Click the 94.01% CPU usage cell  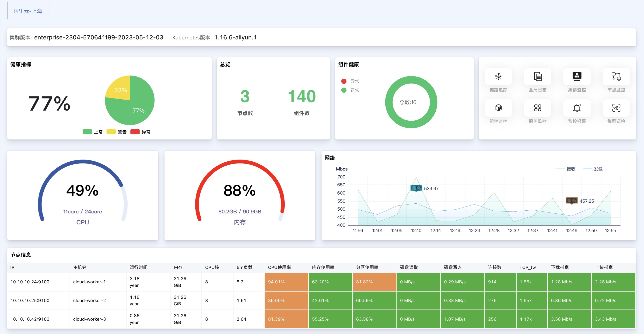tap(287, 282)
